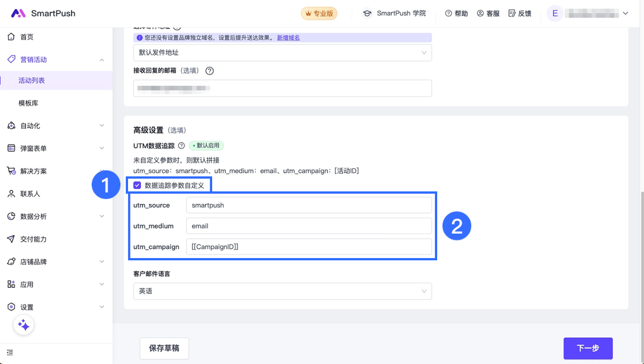Expand the 自动化 sidebar menu

(56, 126)
